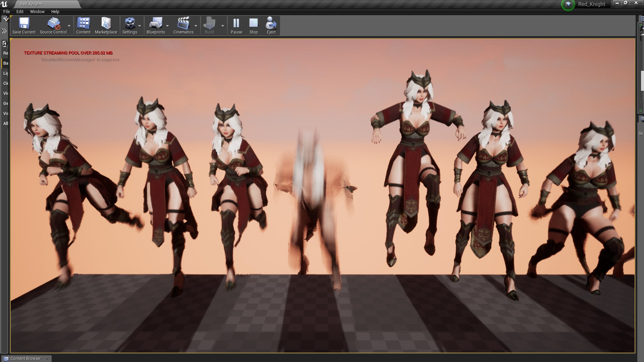This screenshot has height=362, width=644.
Task: Open the Build options dropdown arrow
Action: [222, 26]
